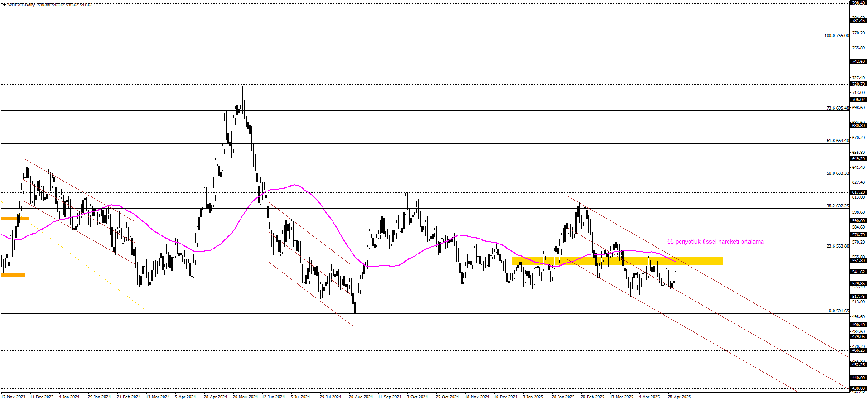Screen dimensions: 868x402
Task: Open the chart symbol dropdown arrow beside WHEAT,Daily
Action: 4,5
